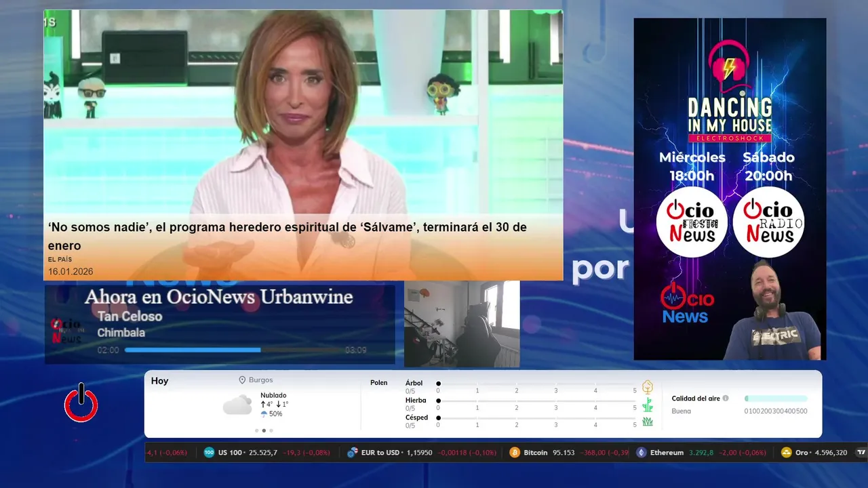Click the Bitcoin price 95.153
868x488 pixels.
click(564, 453)
